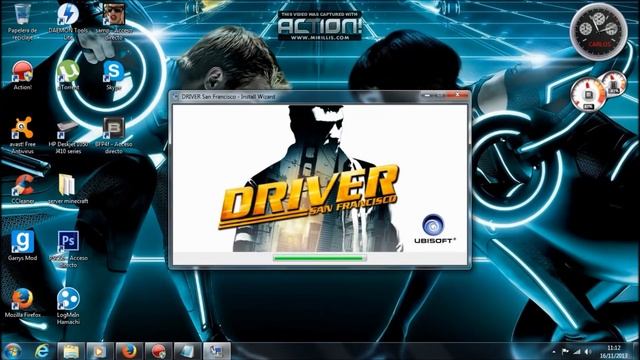Click the clock desktop gadget
640x360 pixels.
(x=599, y=31)
